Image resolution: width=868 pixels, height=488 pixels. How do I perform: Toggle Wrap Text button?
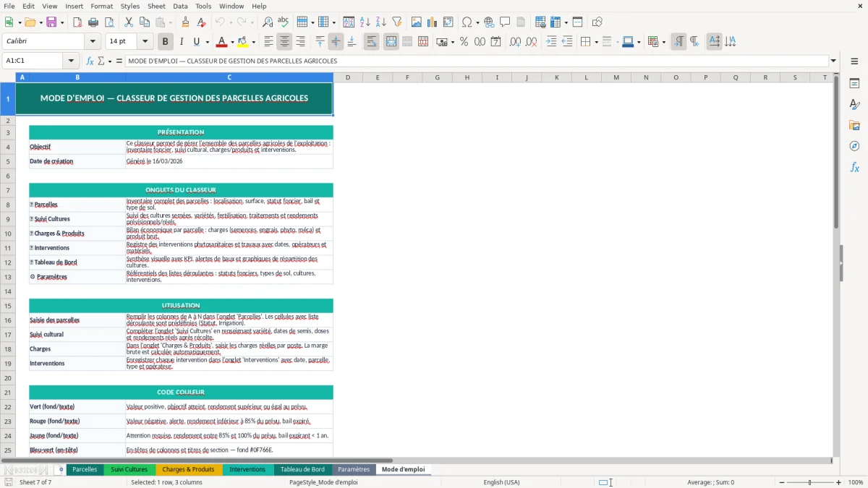pyautogui.click(x=372, y=42)
